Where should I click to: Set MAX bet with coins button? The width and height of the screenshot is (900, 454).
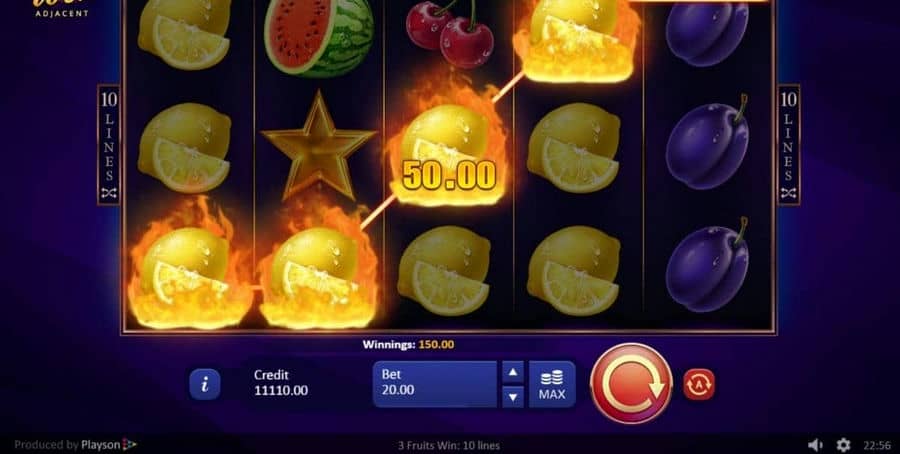(552, 385)
